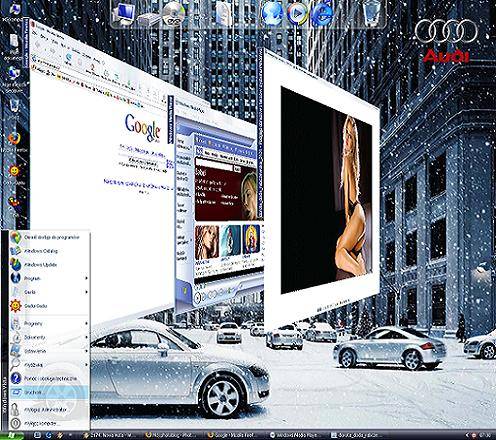Choose the first Start menu entry, set program access
This screenshot has width=496, height=440.
(49, 237)
